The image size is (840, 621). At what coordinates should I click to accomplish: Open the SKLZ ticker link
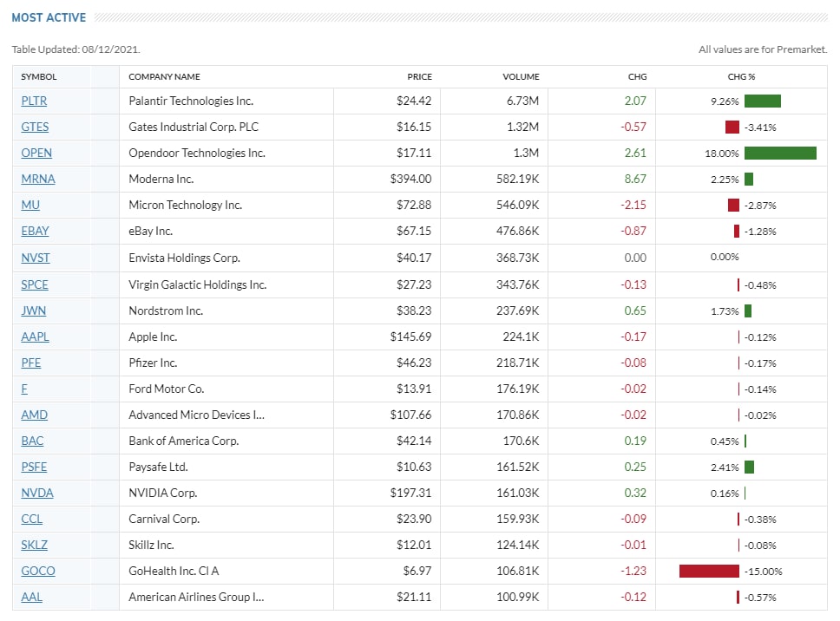point(35,545)
